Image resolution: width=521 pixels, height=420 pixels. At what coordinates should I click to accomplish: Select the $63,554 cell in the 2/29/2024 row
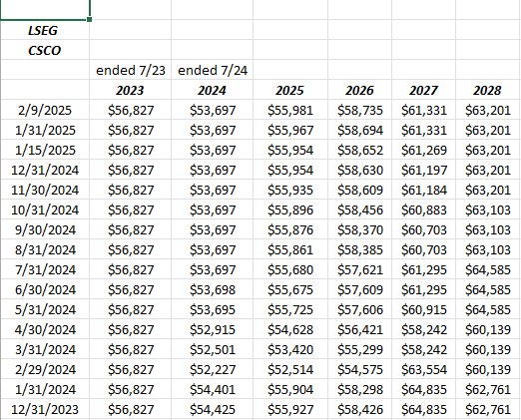point(423,369)
